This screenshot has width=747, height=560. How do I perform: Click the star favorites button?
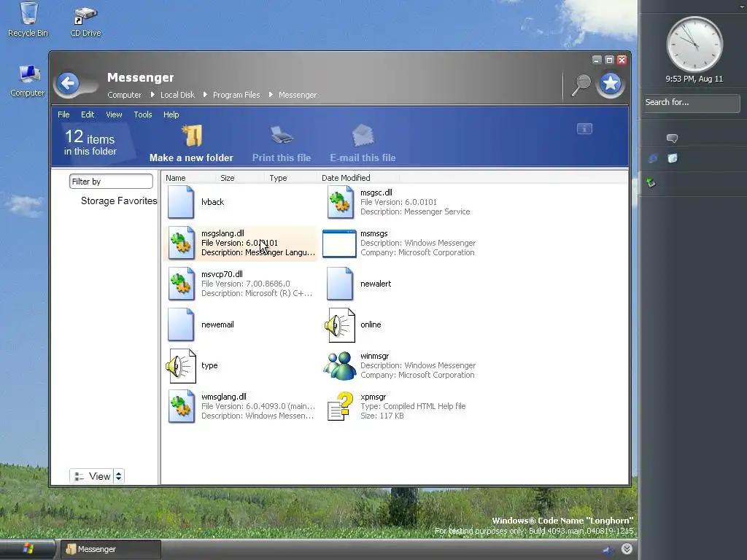(611, 85)
